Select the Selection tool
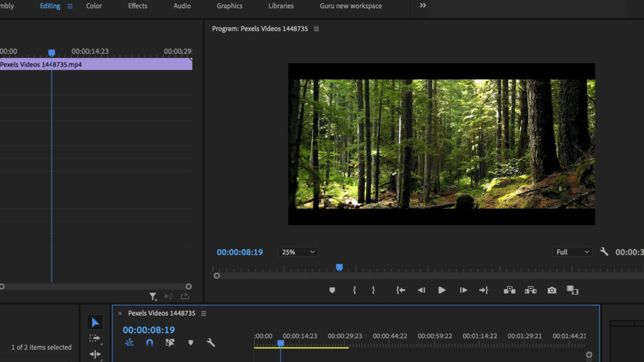This screenshot has width=644, height=362. (95, 322)
